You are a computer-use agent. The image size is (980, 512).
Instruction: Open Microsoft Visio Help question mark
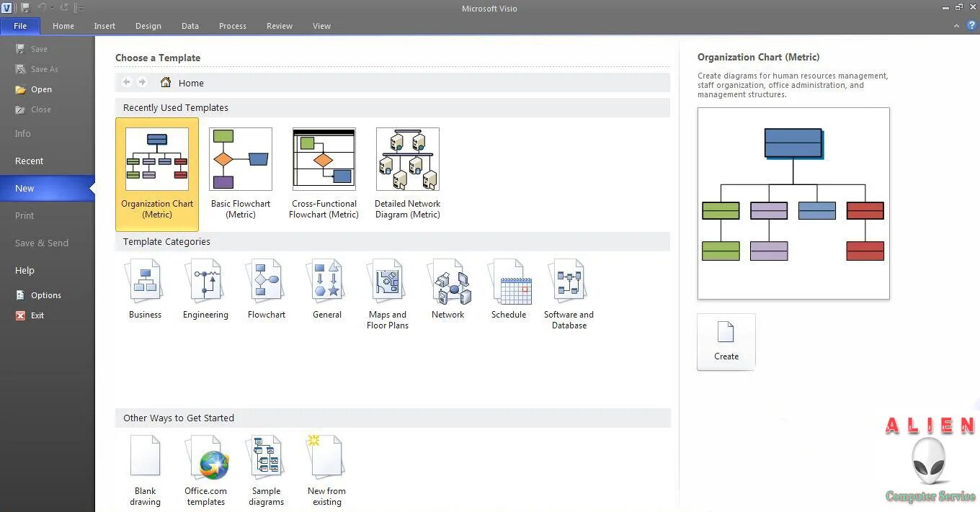click(x=971, y=25)
